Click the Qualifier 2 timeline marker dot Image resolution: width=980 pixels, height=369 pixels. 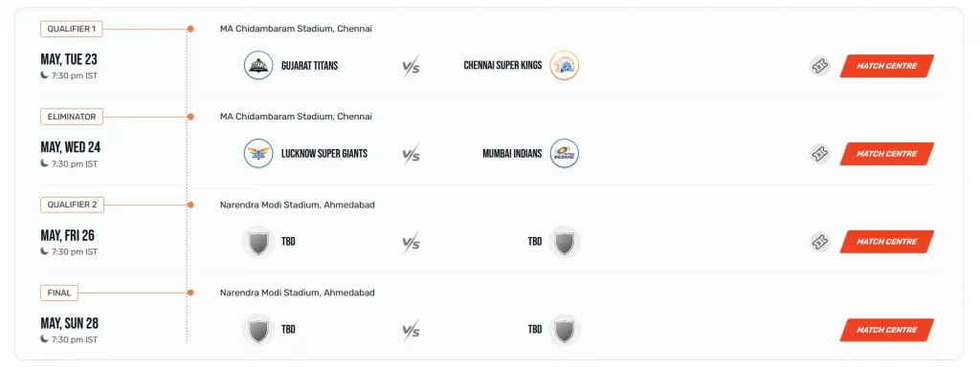point(190,205)
